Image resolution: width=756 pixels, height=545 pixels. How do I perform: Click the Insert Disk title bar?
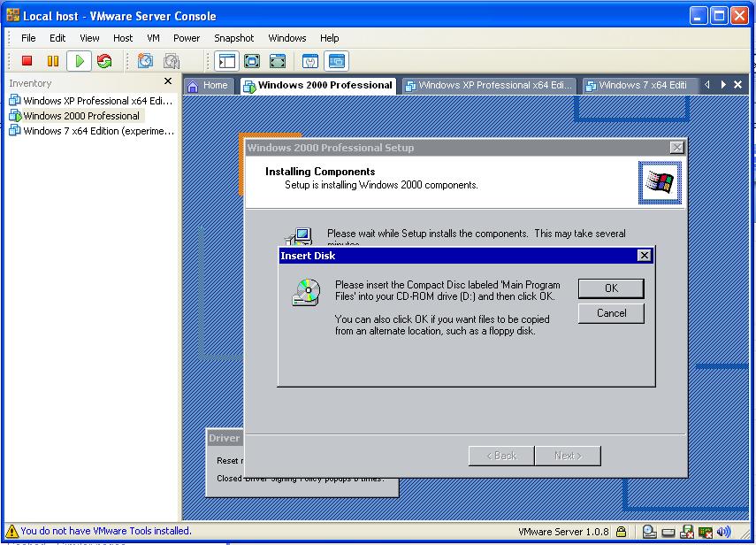pos(466,256)
